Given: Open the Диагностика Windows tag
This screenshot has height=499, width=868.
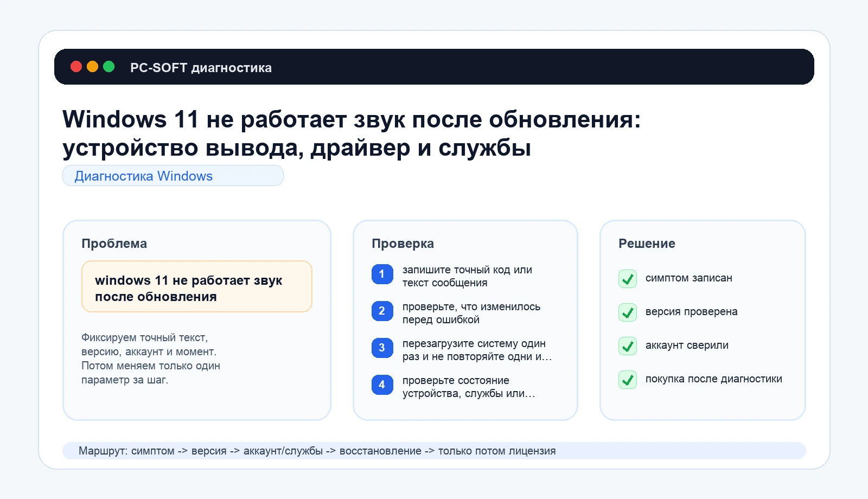Looking at the screenshot, I should [x=173, y=176].
